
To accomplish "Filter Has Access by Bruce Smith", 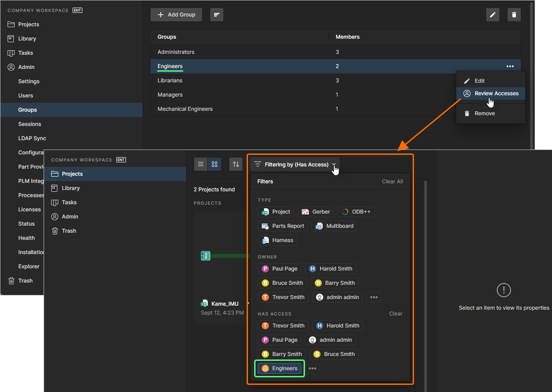I will click(x=334, y=354).
